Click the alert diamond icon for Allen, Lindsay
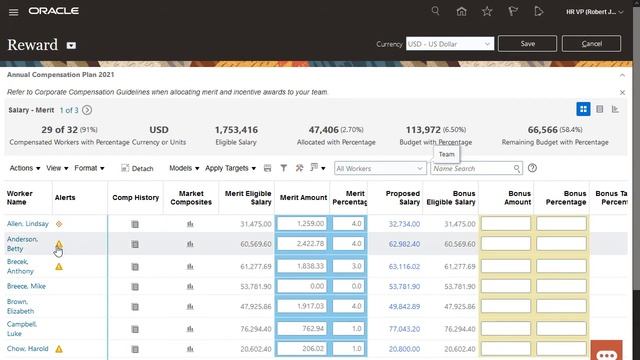This screenshot has height=360, width=640. pyautogui.click(x=59, y=224)
